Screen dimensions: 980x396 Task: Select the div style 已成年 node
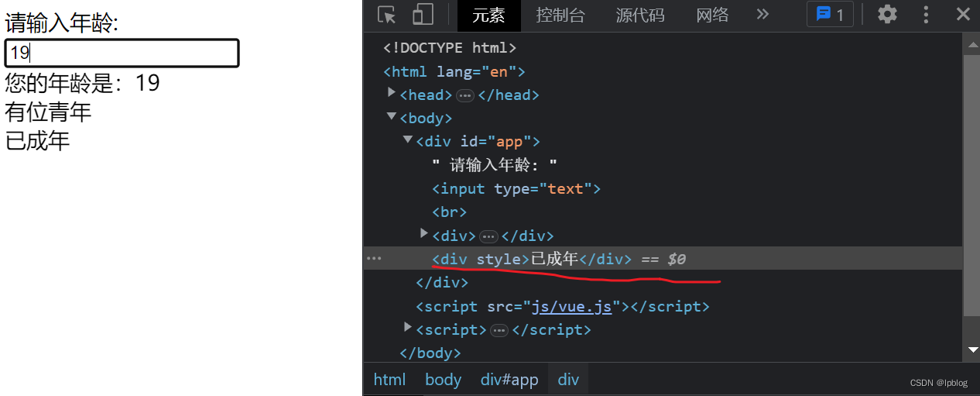(532, 259)
